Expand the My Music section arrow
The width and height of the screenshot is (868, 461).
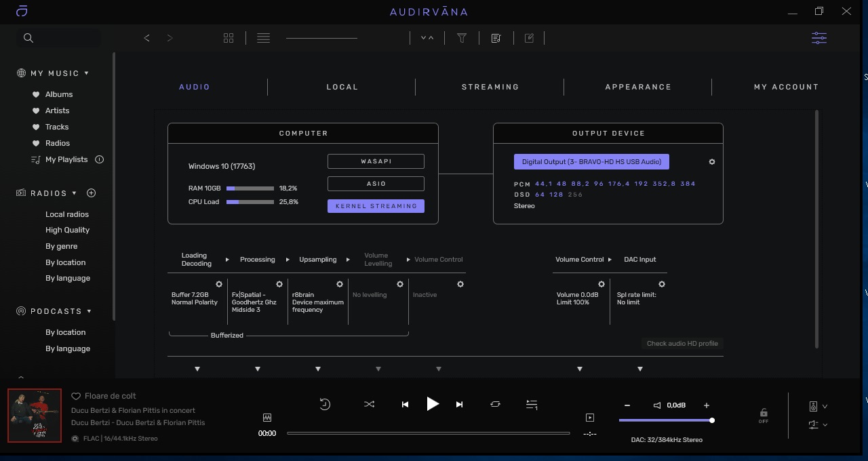click(87, 73)
